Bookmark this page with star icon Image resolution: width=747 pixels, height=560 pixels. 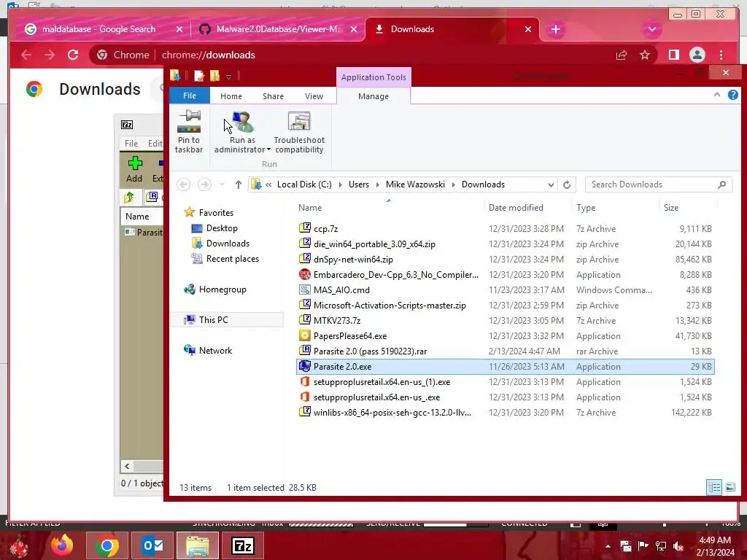click(645, 55)
